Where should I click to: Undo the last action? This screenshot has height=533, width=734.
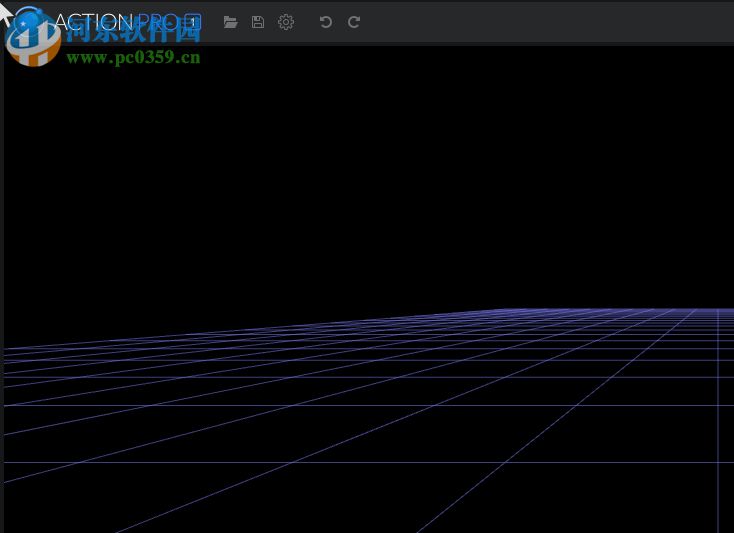click(326, 22)
